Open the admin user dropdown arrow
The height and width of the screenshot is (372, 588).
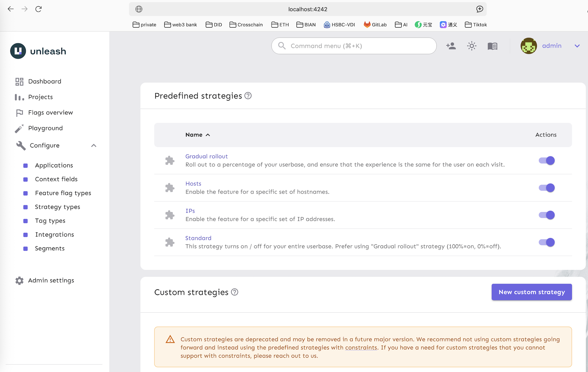(x=577, y=46)
